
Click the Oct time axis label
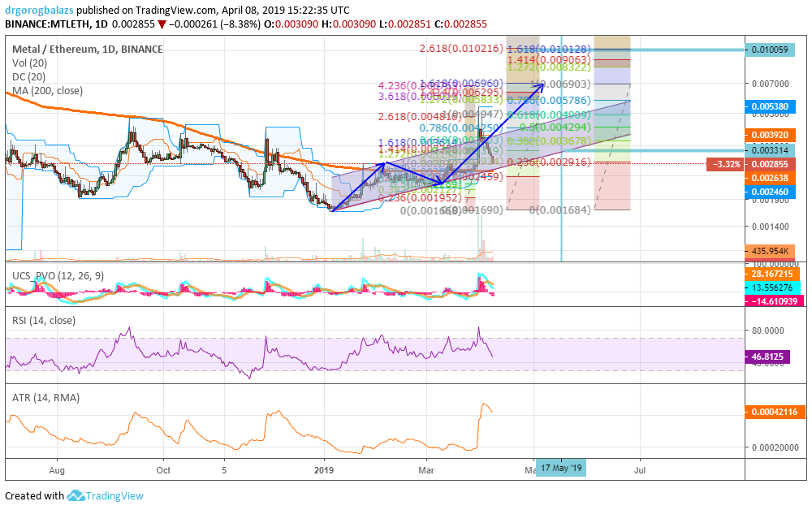[163, 470]
